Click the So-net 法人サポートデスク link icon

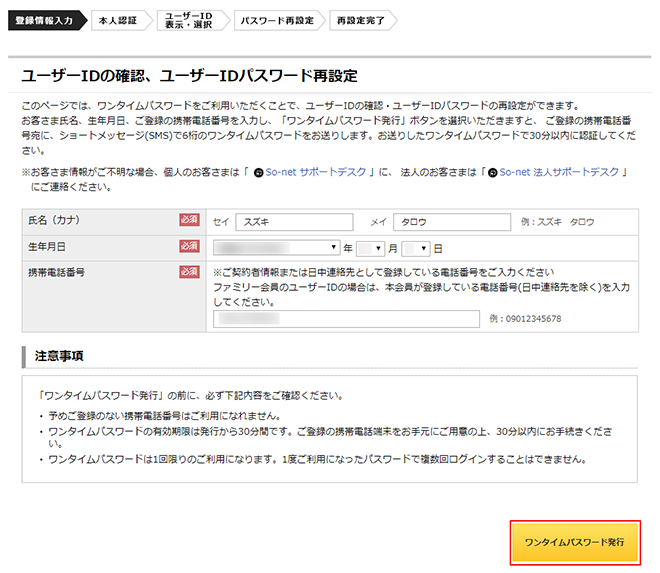[491, 172]
